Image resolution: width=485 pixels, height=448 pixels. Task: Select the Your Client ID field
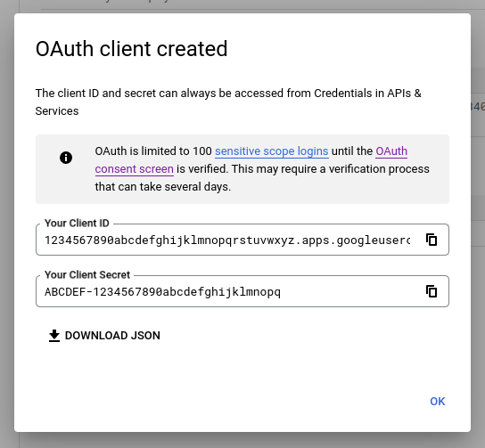(x=242, y=240)
